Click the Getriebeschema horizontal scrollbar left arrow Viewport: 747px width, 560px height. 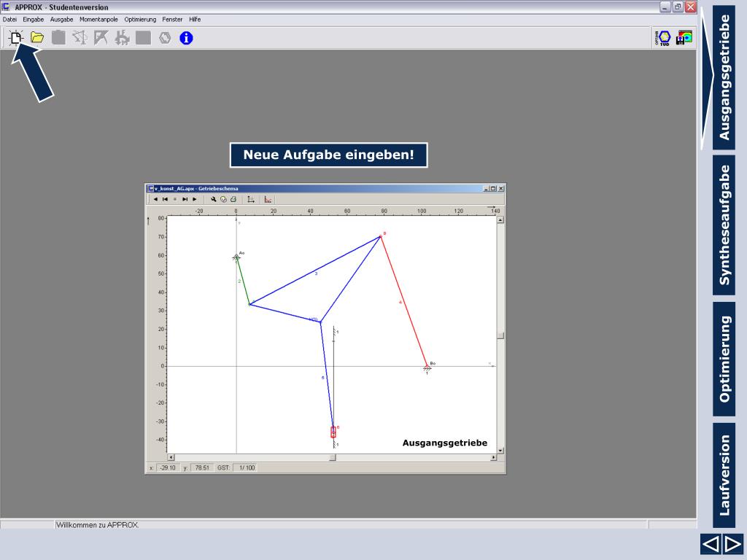171,458
